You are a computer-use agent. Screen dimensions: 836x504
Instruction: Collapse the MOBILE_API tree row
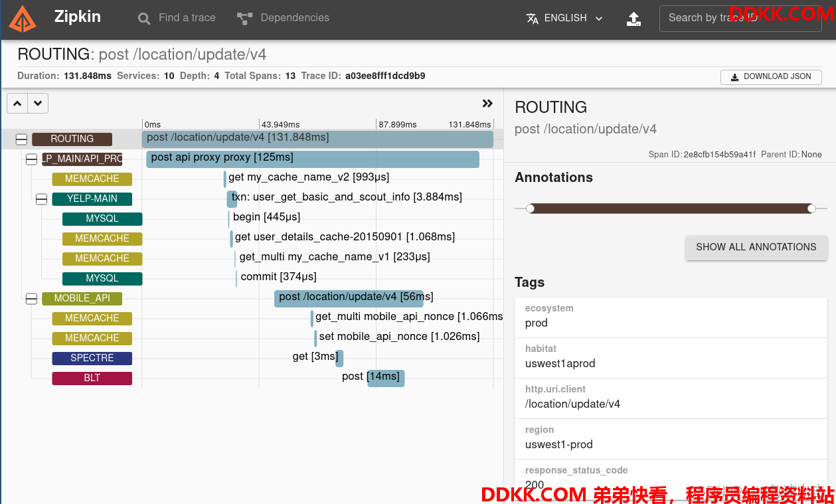[31, 299]
